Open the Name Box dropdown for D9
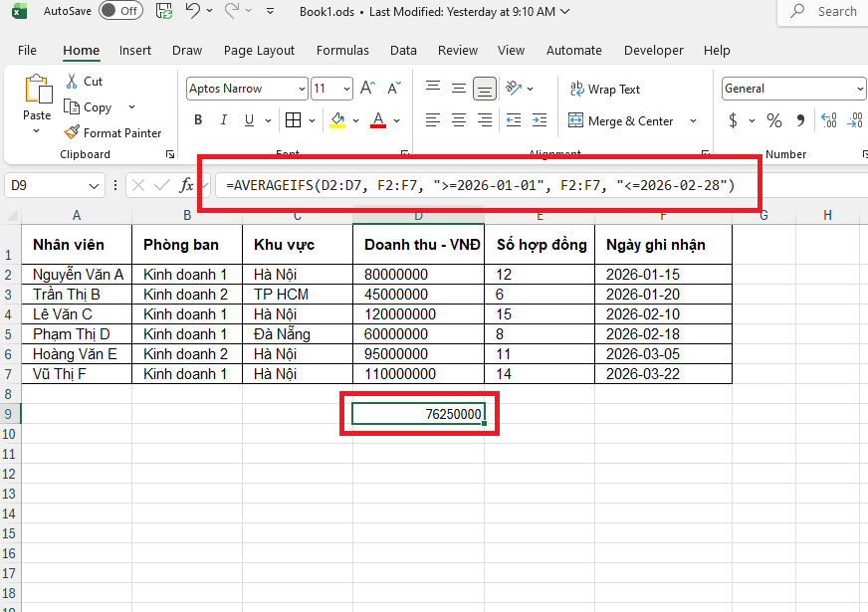This screenshot has width=868, height=612. pos(94,186)
